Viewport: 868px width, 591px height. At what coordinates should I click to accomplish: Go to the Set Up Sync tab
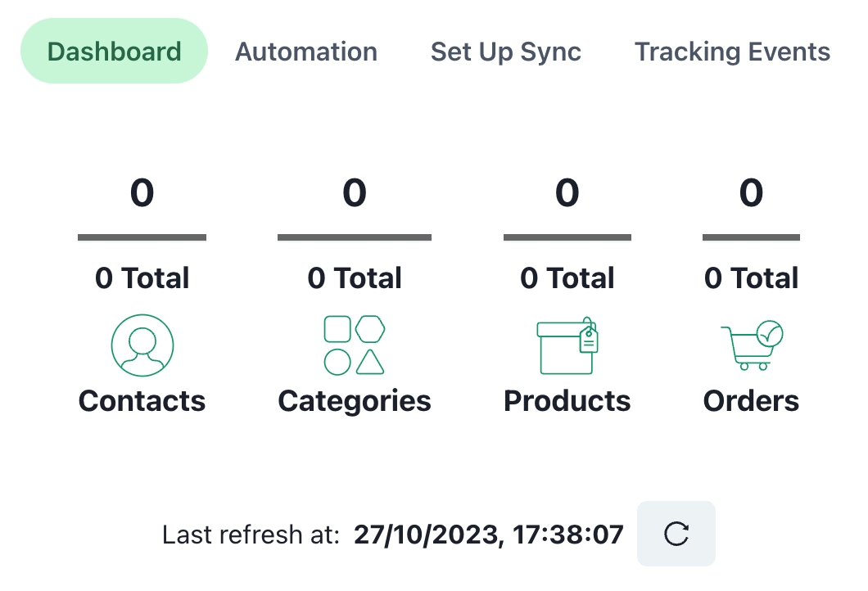506,52
